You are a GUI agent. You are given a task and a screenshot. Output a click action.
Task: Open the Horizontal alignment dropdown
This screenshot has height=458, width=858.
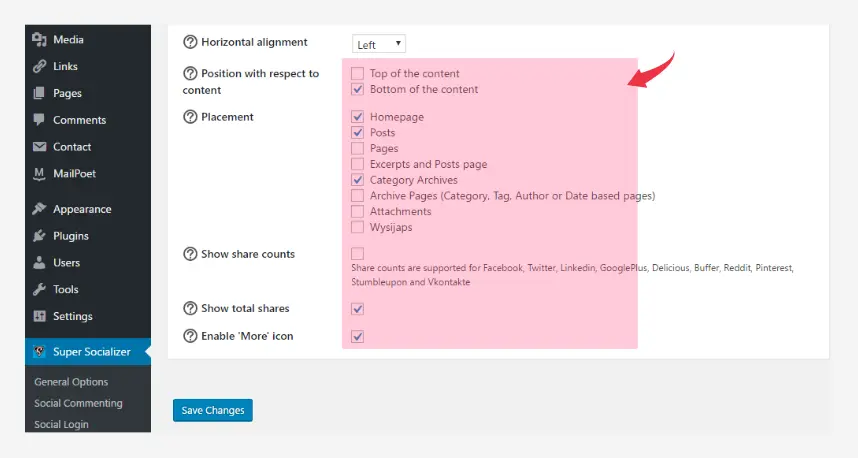click(379, 44)
